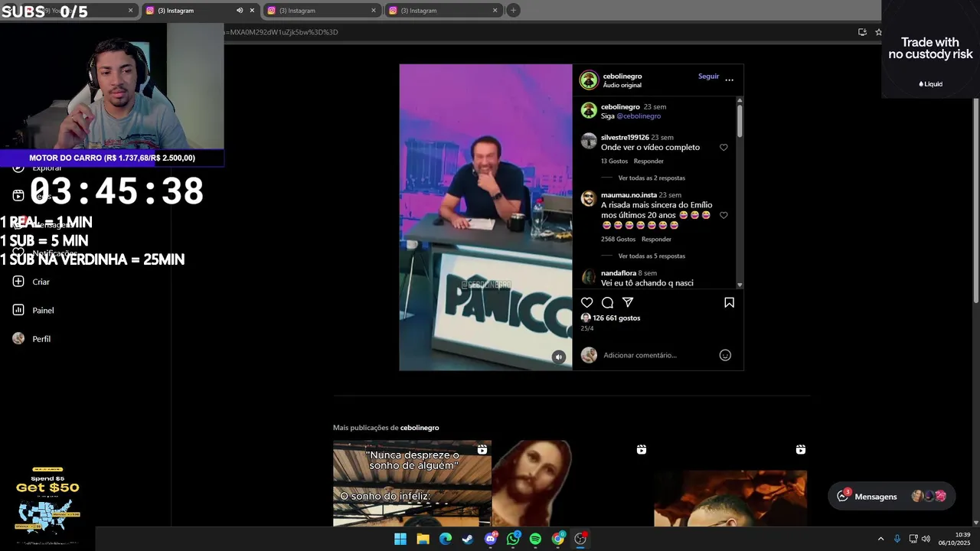The width and height of the screenshot is (980, 551).
Task: Switch to the third Instagram tab
Action: coord(443,10)
